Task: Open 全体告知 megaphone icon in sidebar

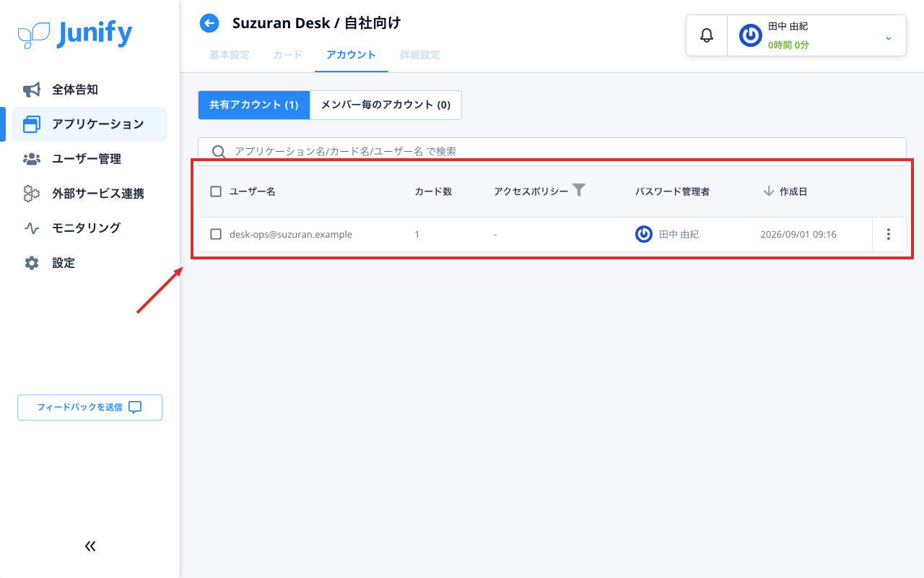Action: [x=32, y=90]
